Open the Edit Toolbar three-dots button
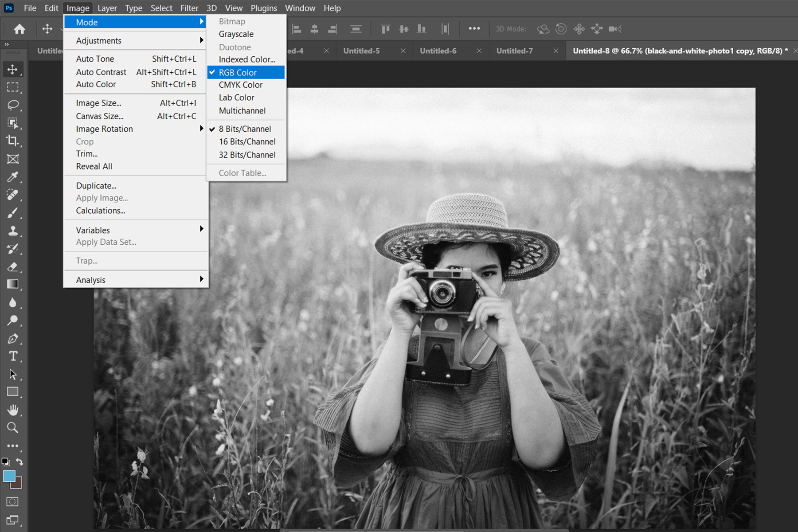Screen dimensions: 798x532 pyautogui.click(x=12, y=446)
